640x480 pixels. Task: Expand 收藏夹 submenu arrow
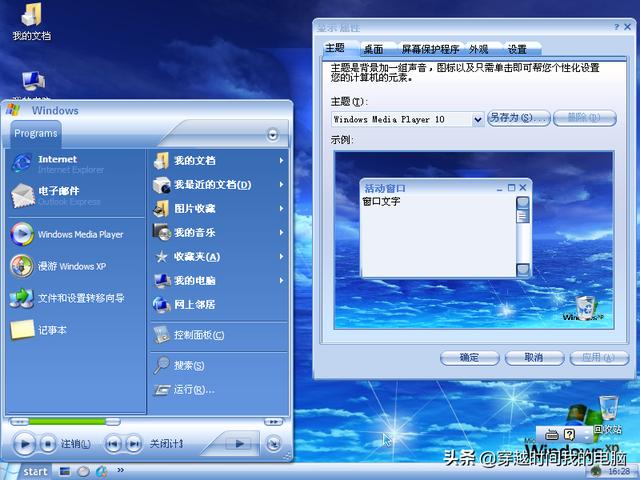[282, 257]
